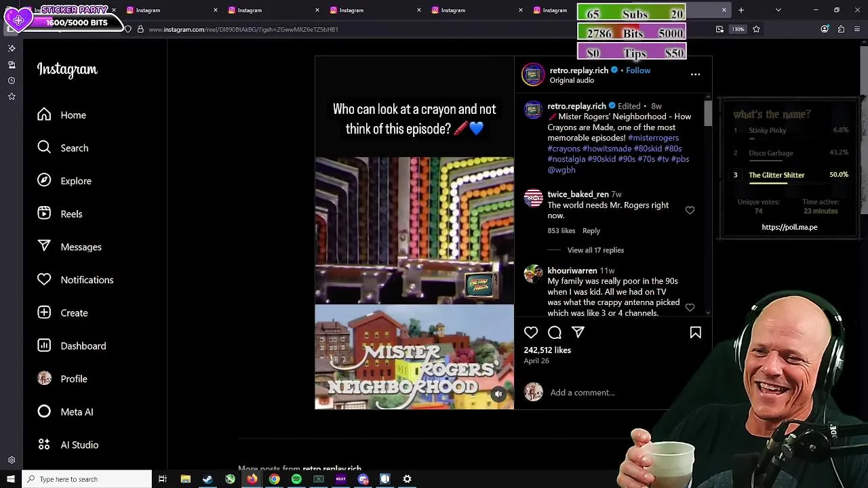The width and height of the screenshot is (868, 488).
Task: Open Instagram Search panel
Action: point(63,148)
